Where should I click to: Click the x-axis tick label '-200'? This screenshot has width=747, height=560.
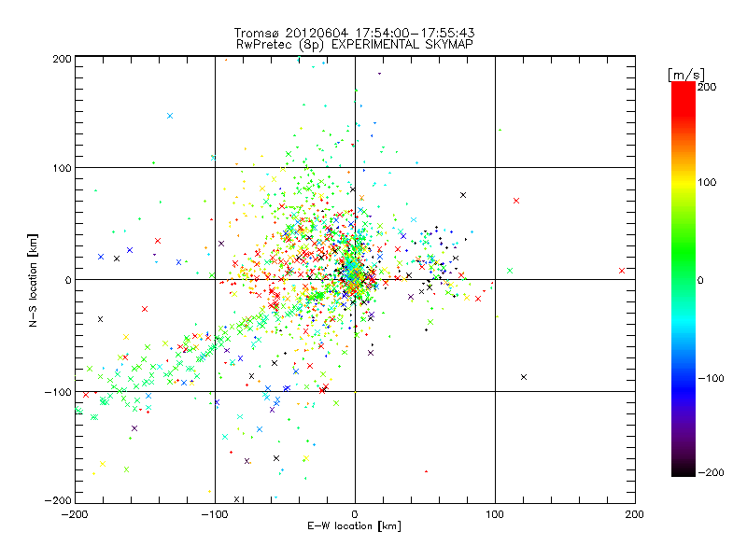pyautogui.click(x=75, y=514)
